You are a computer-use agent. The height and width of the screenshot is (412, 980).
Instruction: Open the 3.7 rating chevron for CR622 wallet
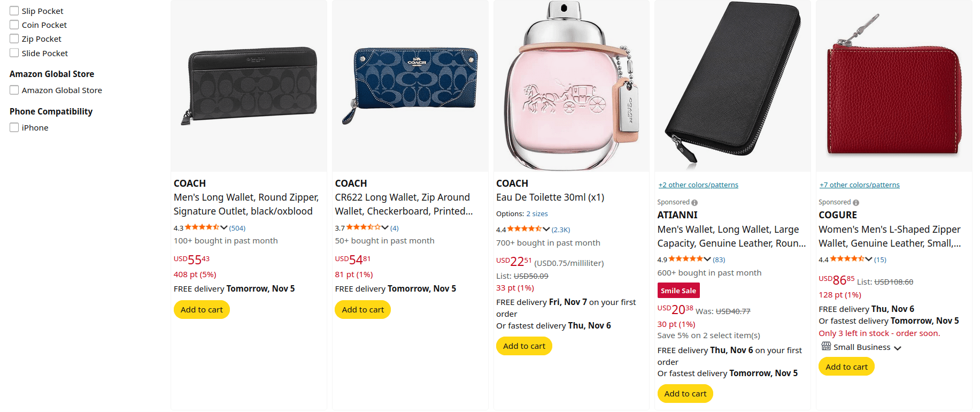point(385,227)
